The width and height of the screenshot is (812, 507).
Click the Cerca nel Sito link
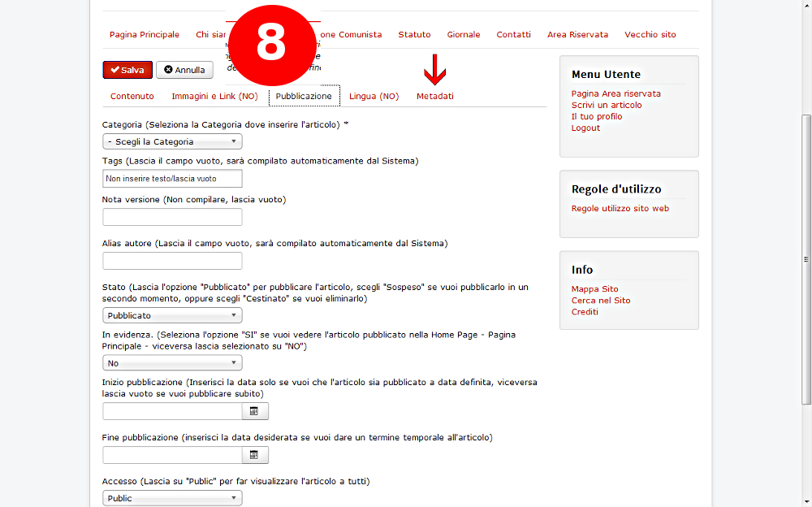tap(601, 301)
